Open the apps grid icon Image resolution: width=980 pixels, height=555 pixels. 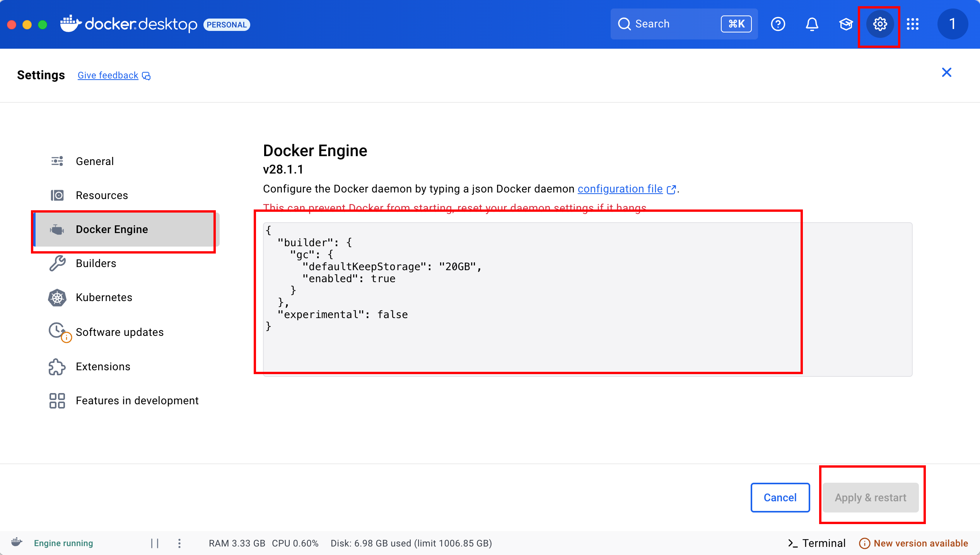913,24
